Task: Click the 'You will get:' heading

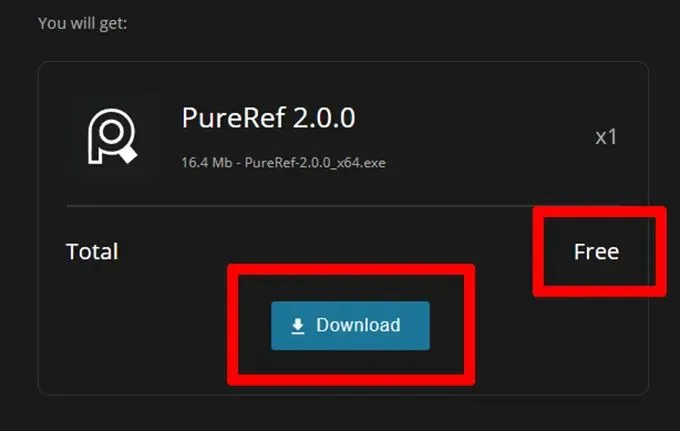Action: [x=82, y=23]
